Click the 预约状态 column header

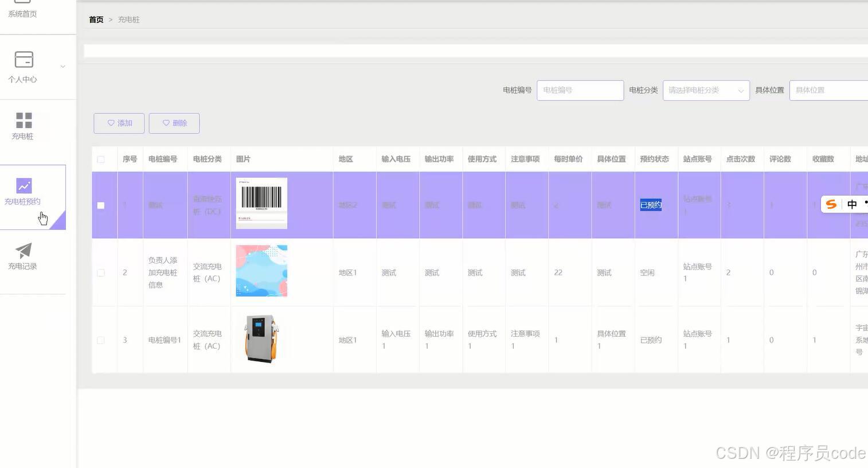655,159
